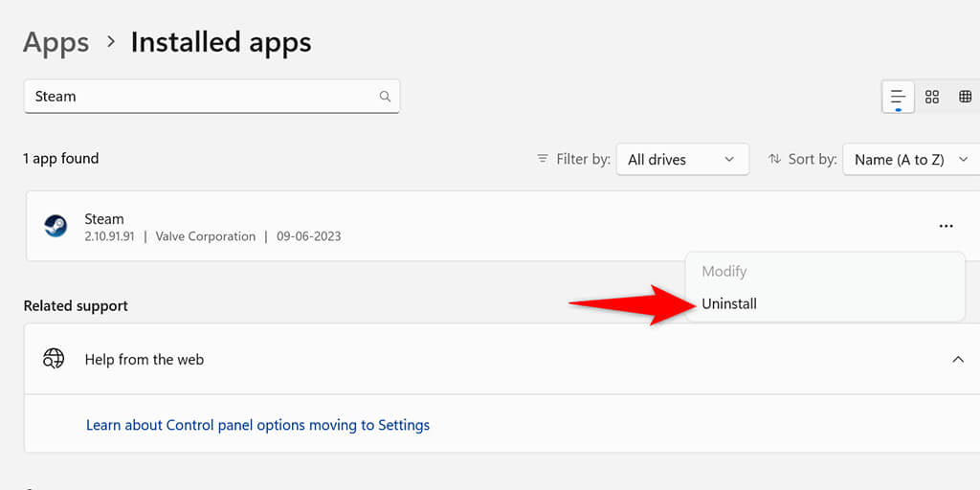
Task: Go back to the Apps breadcrumb
Action: 56,42
